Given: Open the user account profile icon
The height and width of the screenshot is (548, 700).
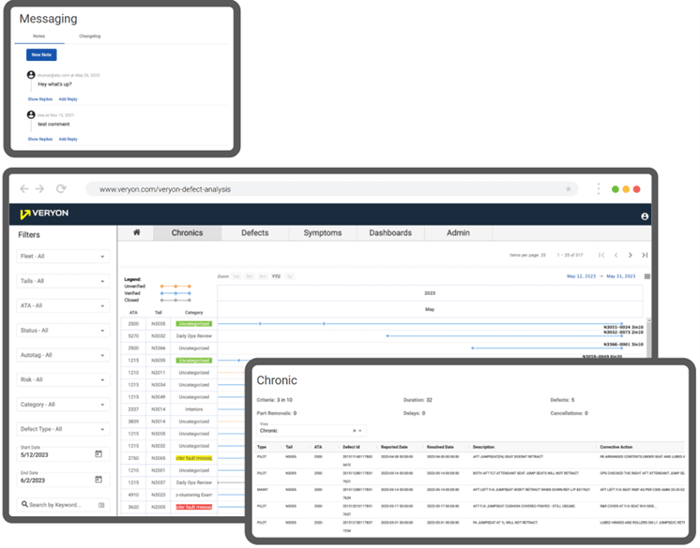Looking at the screenshot, I should [645, 215].
